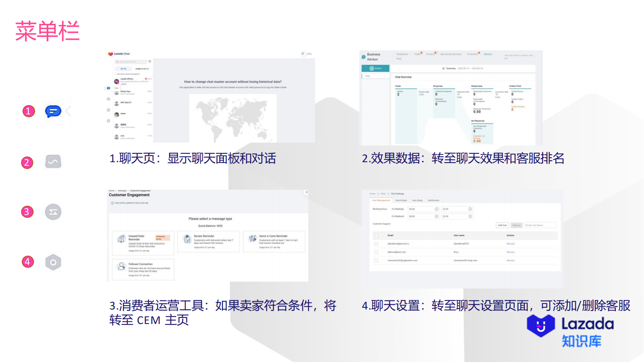
Task: Open the Notification tab
Action: point(434,200)
